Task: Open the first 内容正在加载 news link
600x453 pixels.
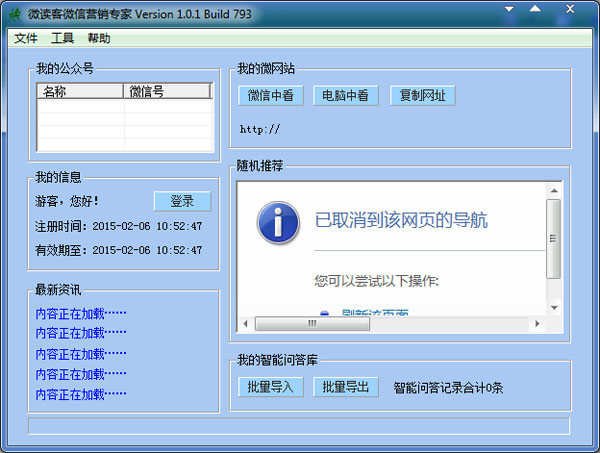Action: coord(81,314)
